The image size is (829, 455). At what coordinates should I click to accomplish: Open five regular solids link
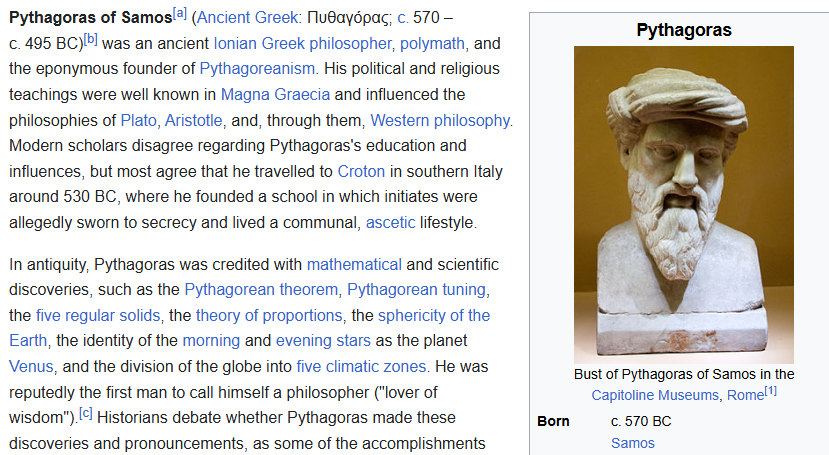point(98,315)
